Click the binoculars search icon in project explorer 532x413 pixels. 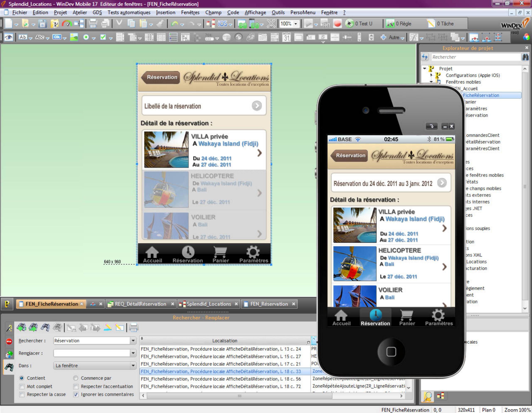point(525,57)
